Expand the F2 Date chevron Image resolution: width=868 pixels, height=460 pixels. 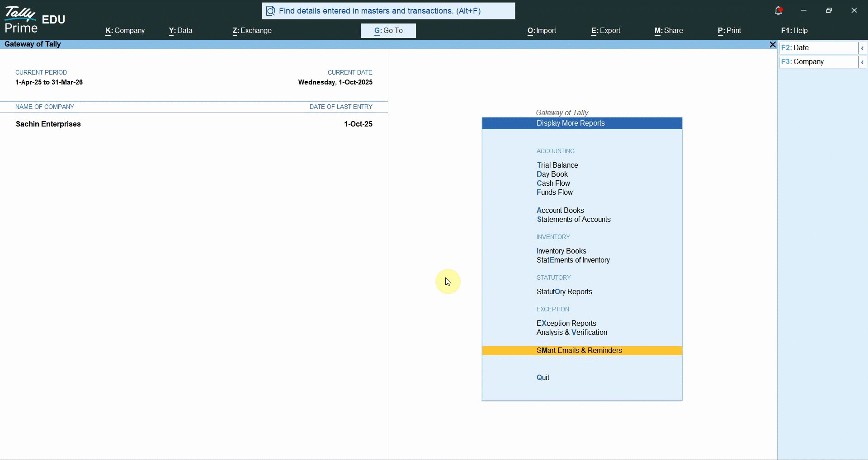pos(862,48)
